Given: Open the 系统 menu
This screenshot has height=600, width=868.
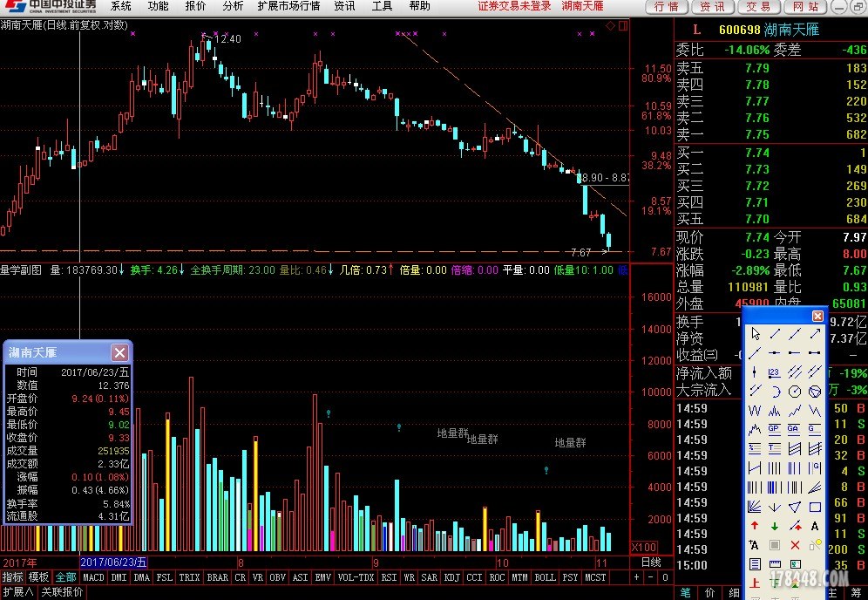Looking at the screenshot, I should tap(120, 6).
